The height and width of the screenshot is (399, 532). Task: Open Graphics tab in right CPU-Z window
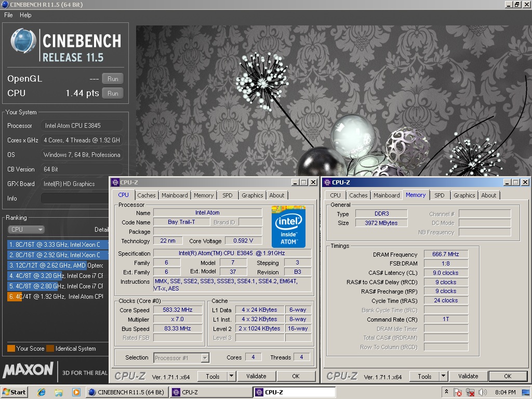[464, 195]
